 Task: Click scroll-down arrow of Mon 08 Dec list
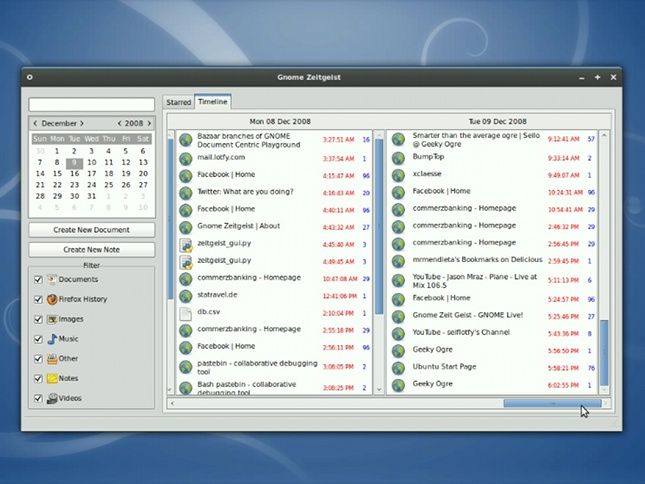coord(379,389)
